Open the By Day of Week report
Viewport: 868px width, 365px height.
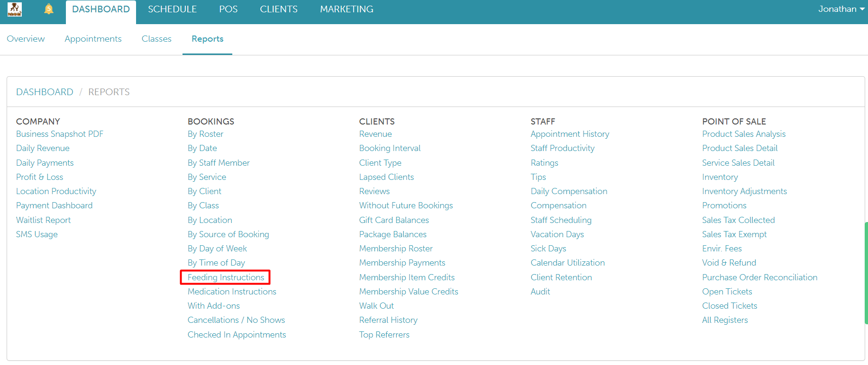217,249
